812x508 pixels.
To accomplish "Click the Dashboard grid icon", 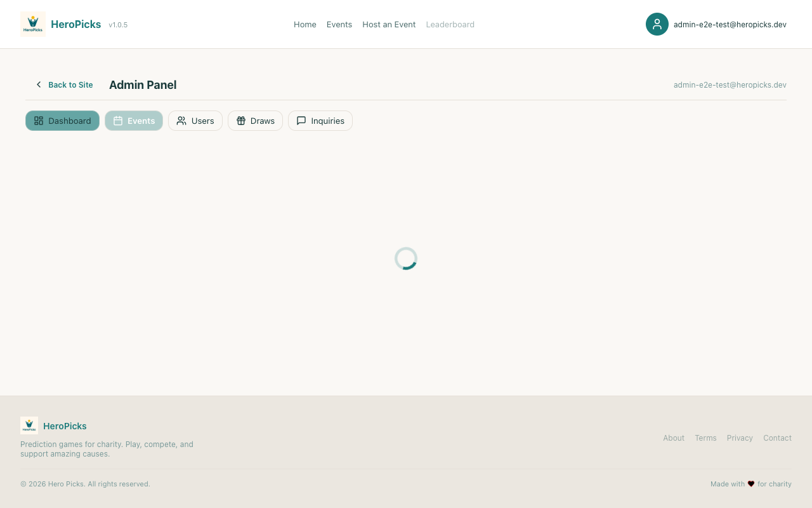I will point(39,121).
